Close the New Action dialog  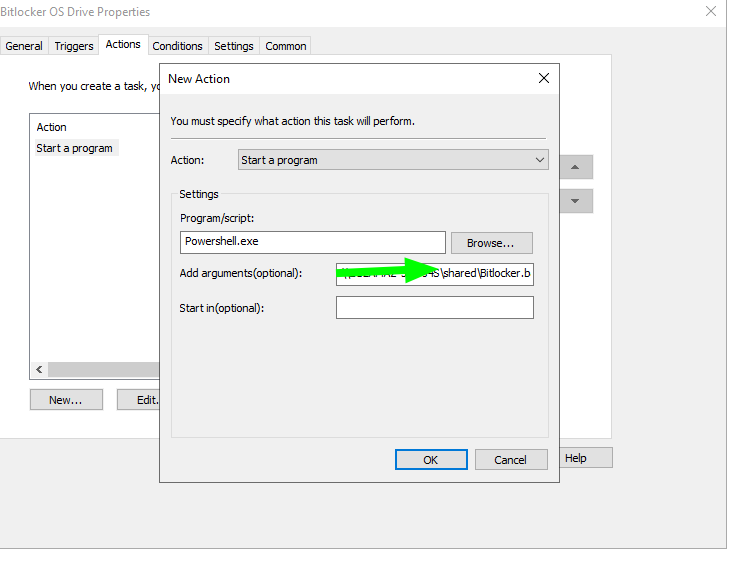[544, 78]
